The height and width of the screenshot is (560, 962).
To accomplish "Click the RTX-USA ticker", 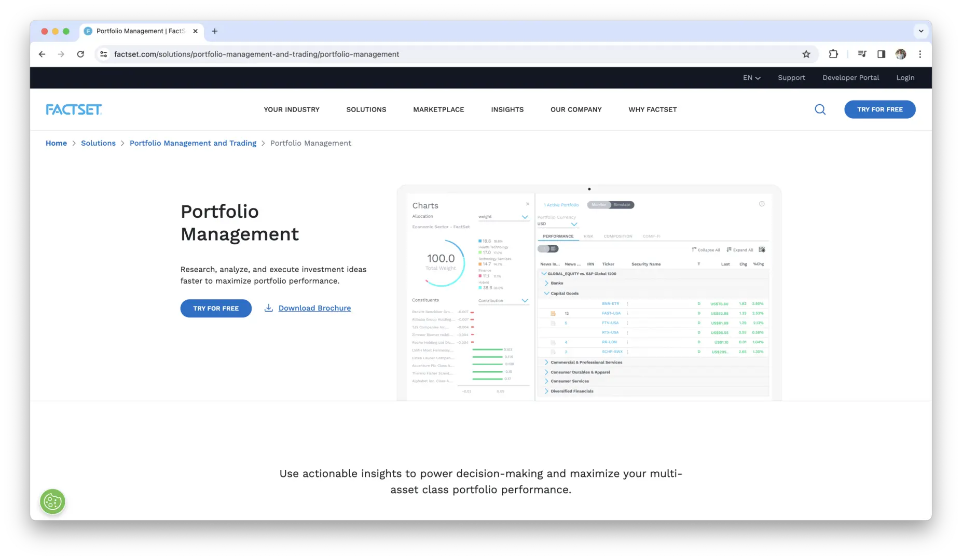I will click(610, 332).
